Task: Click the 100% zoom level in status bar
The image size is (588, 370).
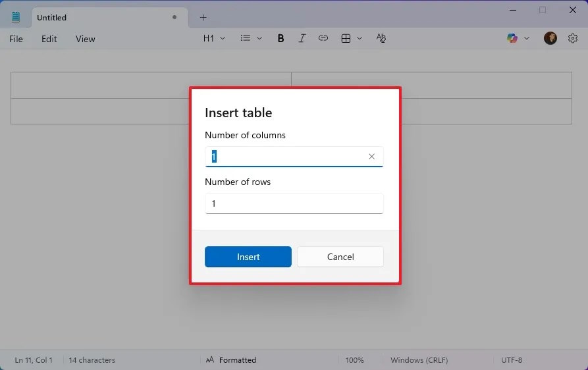Action: (x=354, y=360)
